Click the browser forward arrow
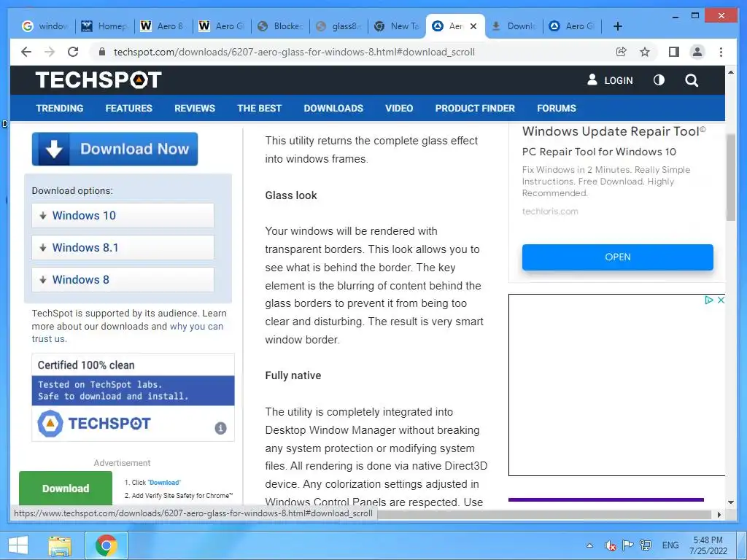This screenshot has height=560, width=747. (x=50, y=52)
